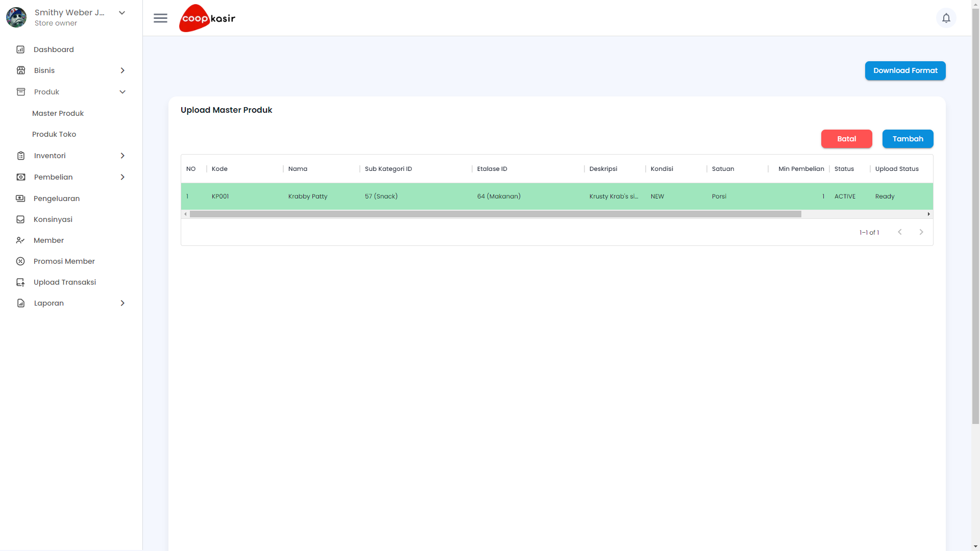Go to Produk Toko
Viewport: 980px width, 551px height.
54,134
